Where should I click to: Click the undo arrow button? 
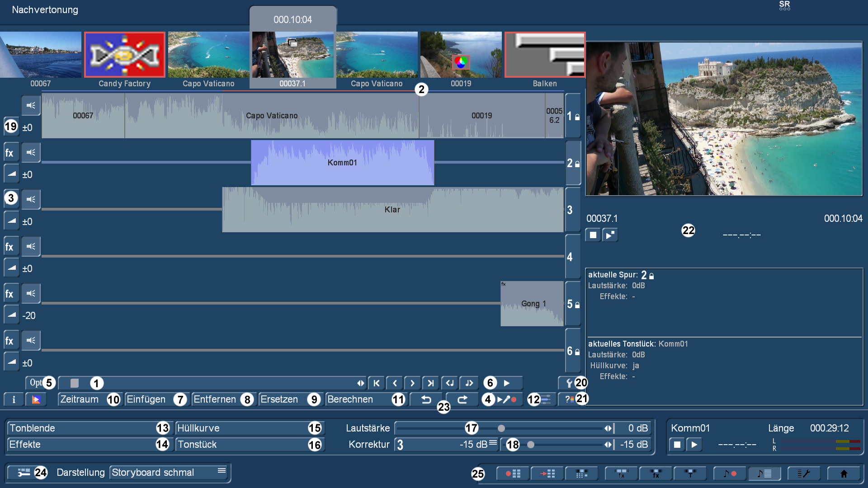[x=426, y=399]
